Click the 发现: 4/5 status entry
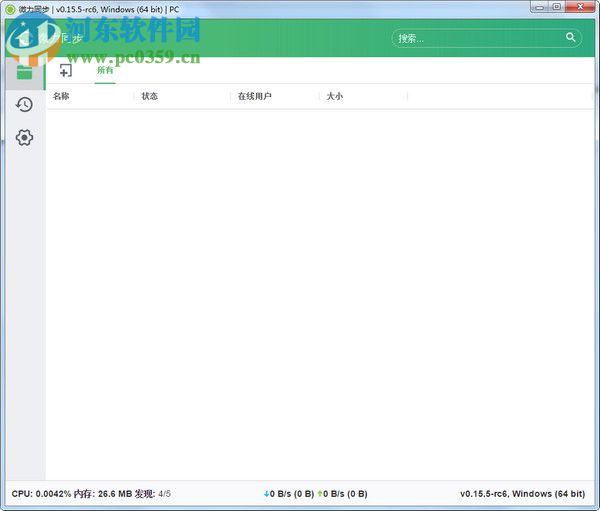The height and width of the screenshot is (511, 600). (x=152, y=494)
